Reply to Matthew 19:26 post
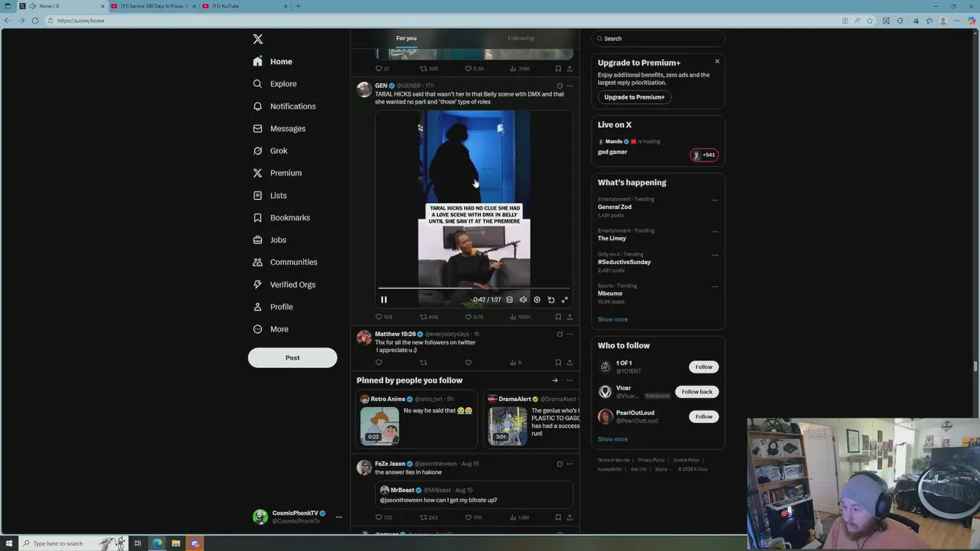This screenshot has width=980, height=551. pyautogui.click(x=378, y=363)
